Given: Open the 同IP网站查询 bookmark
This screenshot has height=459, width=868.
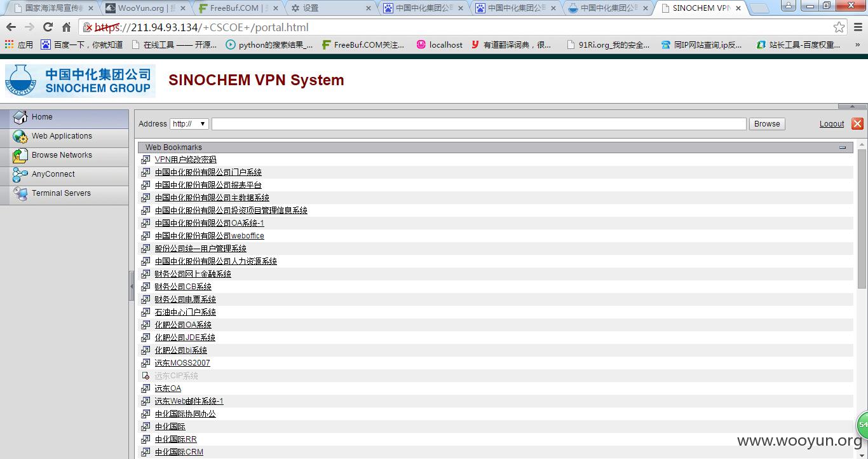Looking at the screenshot, I should pyautogui.click(x=702, y=45).
